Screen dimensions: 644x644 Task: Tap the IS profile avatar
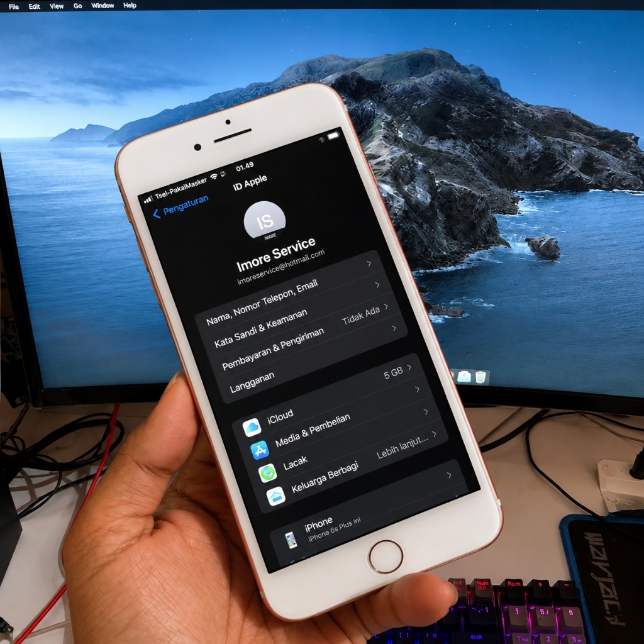265,221
